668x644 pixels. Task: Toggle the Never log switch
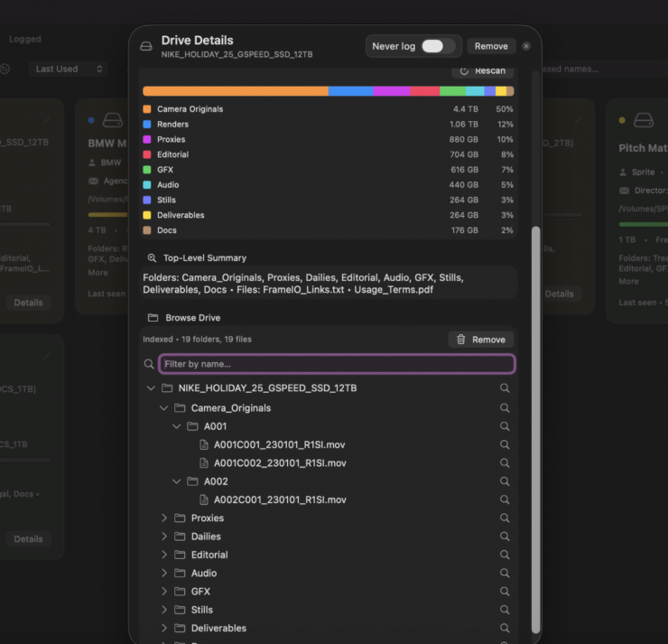coord(438,46)
